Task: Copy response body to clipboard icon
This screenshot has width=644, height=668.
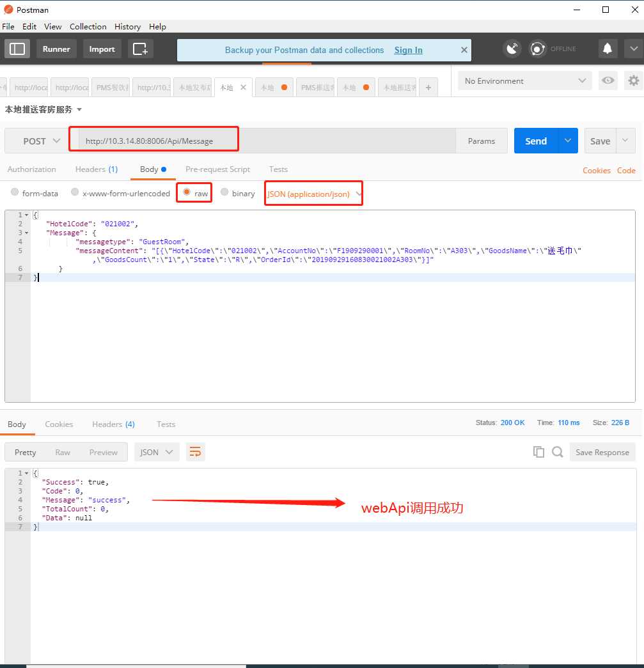Action: [538, 452]
